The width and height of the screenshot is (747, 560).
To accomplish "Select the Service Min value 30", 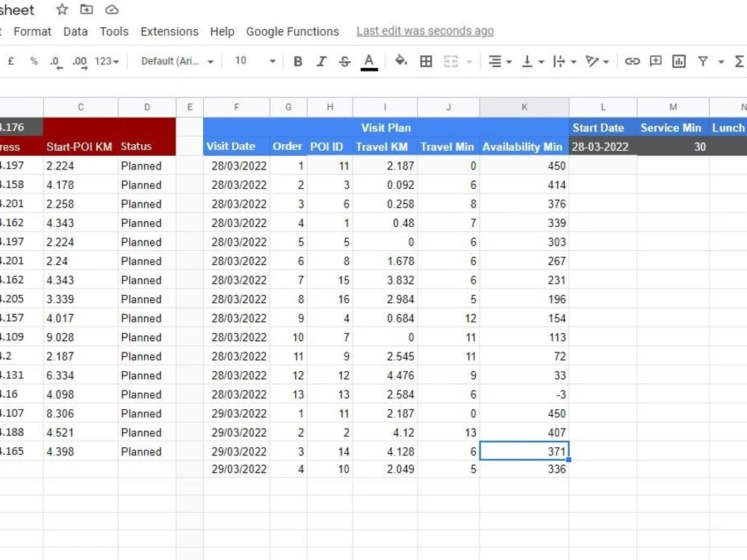I will [x=673, y=146].
